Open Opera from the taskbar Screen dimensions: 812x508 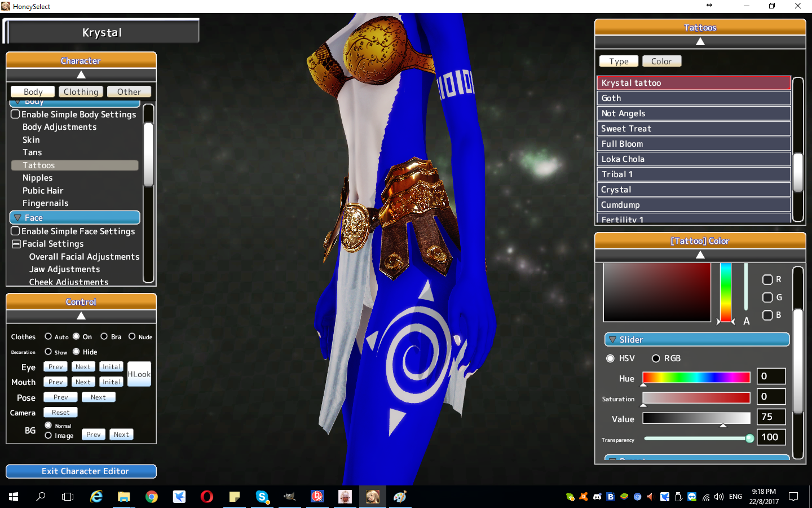pos(207,497)
